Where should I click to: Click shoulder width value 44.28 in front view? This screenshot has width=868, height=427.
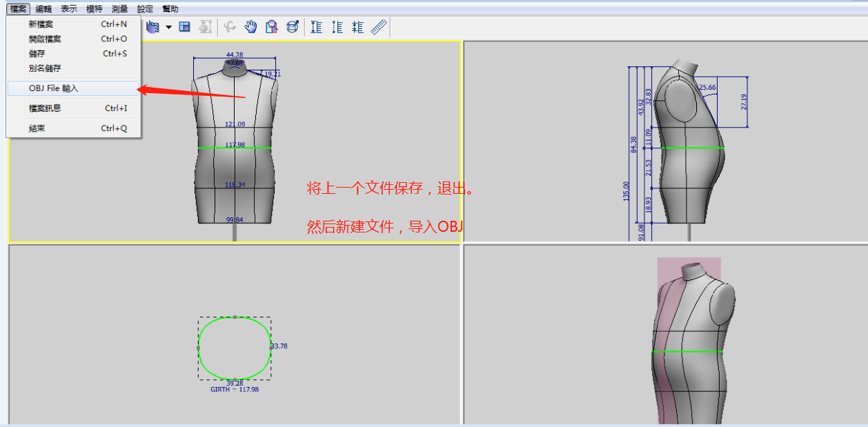coord(235,54)
